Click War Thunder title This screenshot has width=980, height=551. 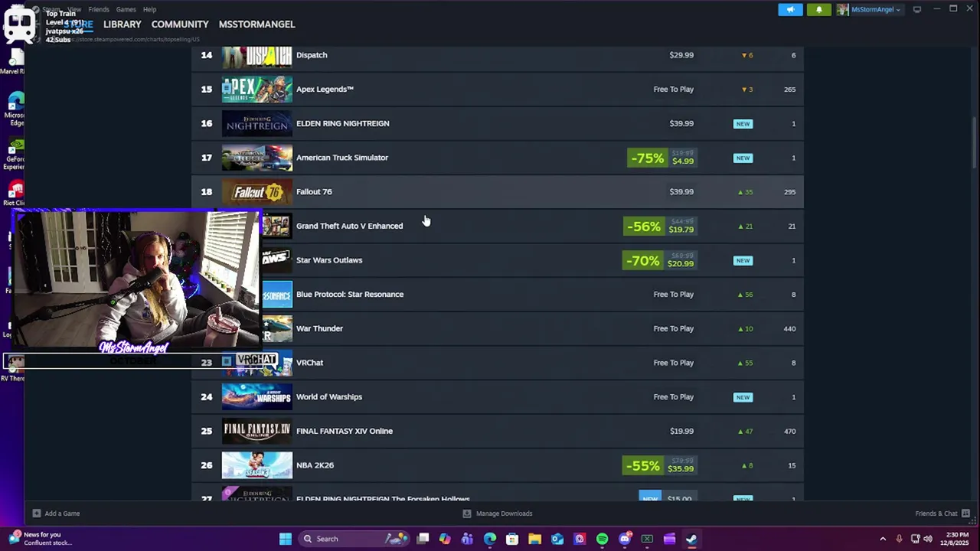pos(319,328)
